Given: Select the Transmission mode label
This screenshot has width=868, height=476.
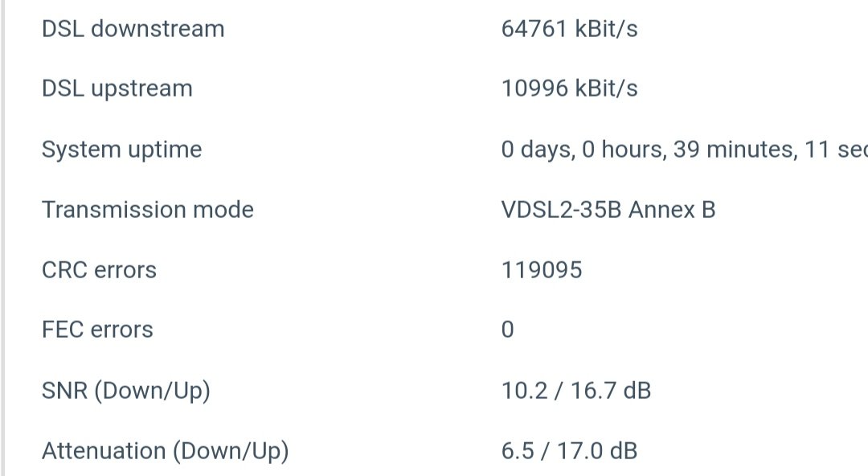Looking at the screenshot, I should (x=148, y=210).
